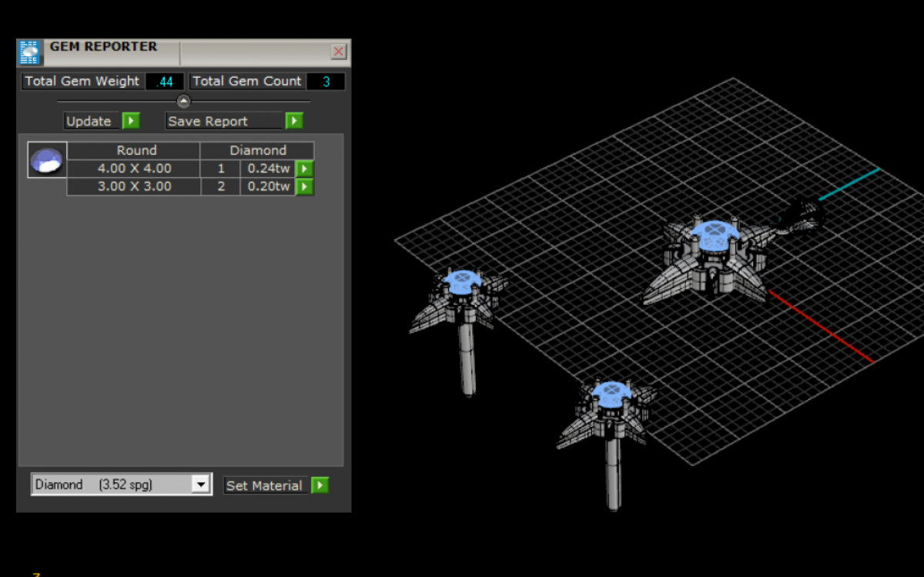Select the 3.00 X 3.00 size cell
The height and width of the screenshot is (577, 924).
click(x=134, y=186)
